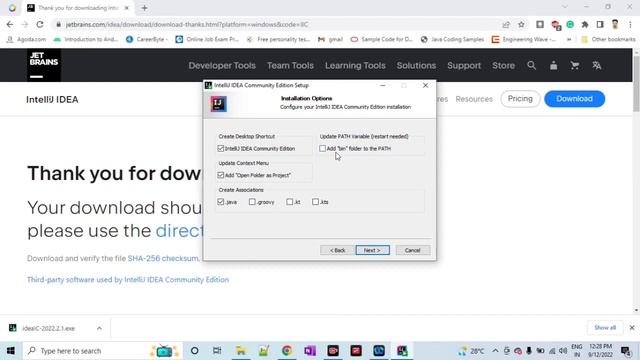This screenshot has height=360, width=640.
Task: Open Support menu
Action: point(464,65)
